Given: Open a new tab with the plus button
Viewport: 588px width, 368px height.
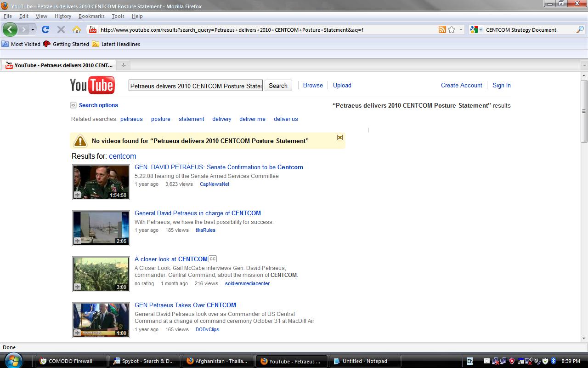Looking at the screenshot, I should pyautogui.click(x=123, y=65).
